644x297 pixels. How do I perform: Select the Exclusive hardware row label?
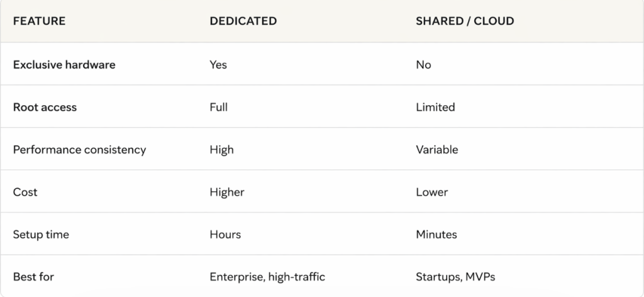64,65
